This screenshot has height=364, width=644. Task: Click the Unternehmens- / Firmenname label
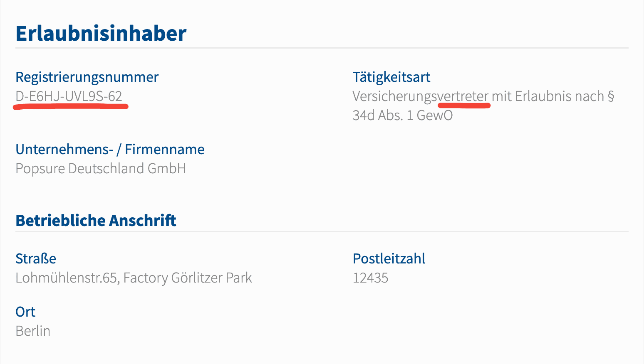click(110, 150)
